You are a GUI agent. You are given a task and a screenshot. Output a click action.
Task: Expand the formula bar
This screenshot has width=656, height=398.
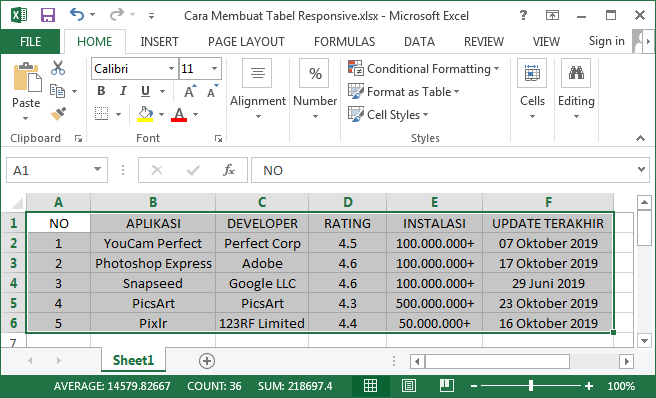pos(641,169)
